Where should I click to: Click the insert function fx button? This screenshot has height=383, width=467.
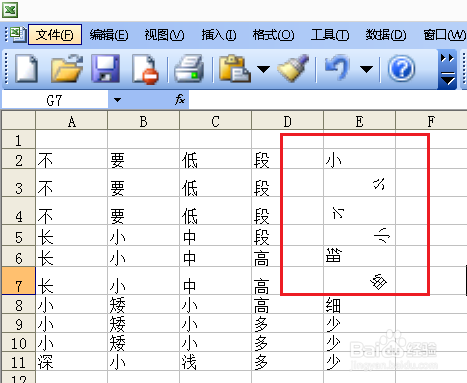coord(180,99)
